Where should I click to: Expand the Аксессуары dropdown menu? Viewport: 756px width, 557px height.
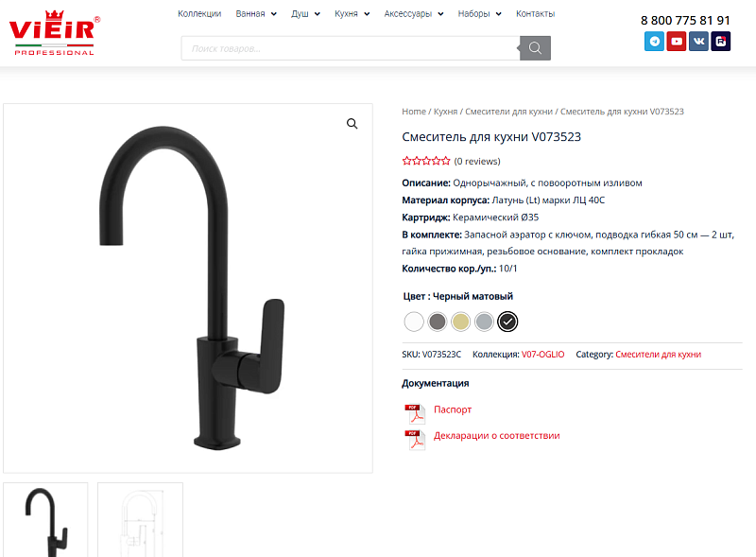(x=414, y=14)
